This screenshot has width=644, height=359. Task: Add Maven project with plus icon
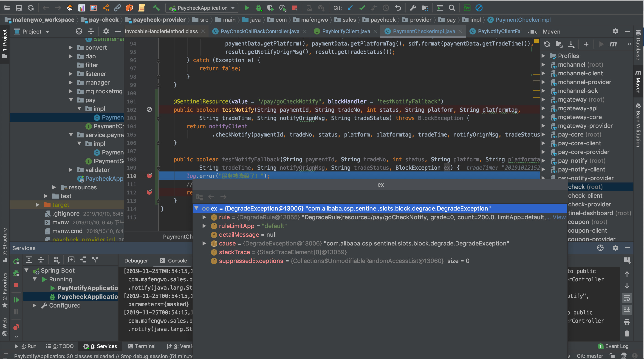586,44
